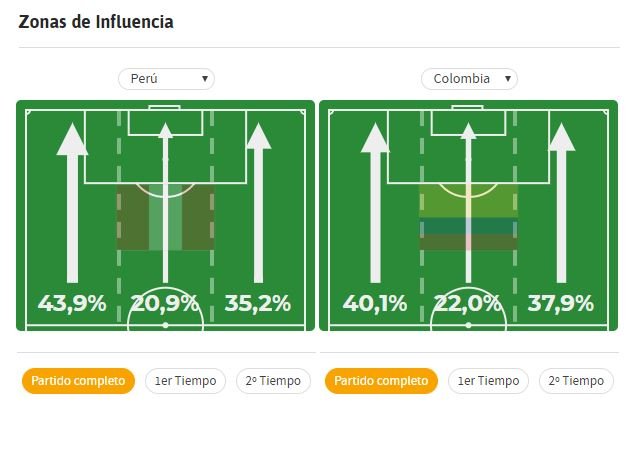Select 1er Tiempo for Perú

(x=185, y=381)
